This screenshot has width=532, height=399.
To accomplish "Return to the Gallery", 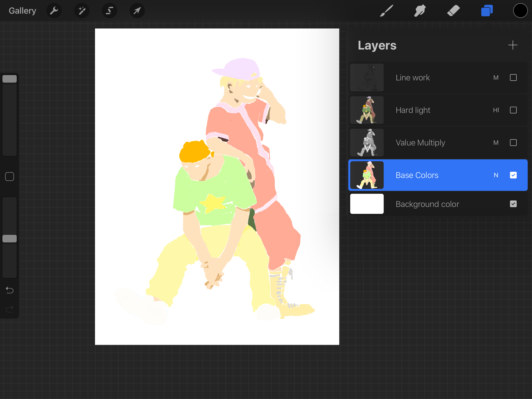I will pos(22,11).
